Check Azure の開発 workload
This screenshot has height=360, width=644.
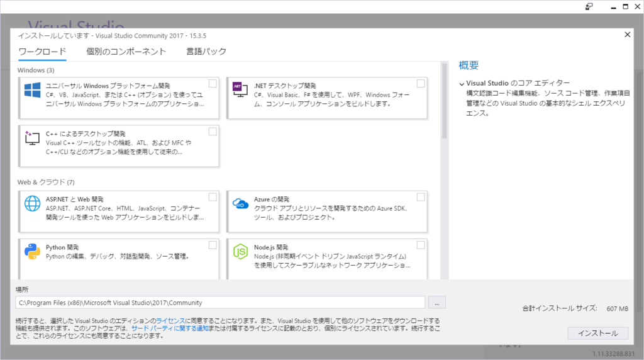[x=421, y=197]
